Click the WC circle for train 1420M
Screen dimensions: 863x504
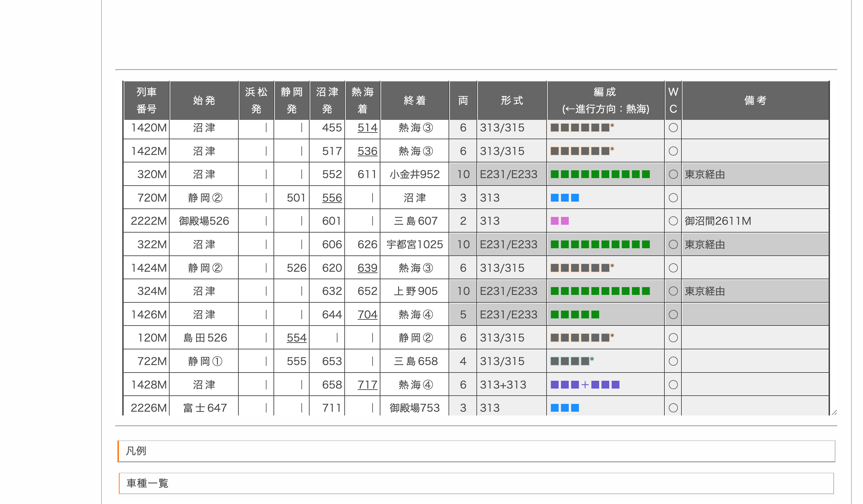(x=673, y=128)
